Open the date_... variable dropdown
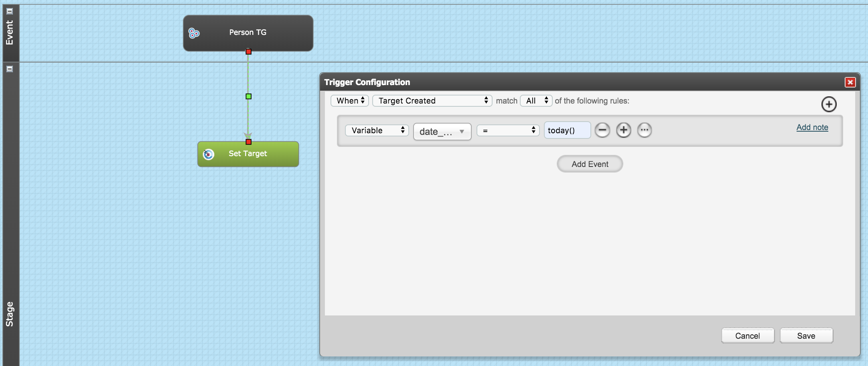868x366 pixels. click(x=442, y=132)
